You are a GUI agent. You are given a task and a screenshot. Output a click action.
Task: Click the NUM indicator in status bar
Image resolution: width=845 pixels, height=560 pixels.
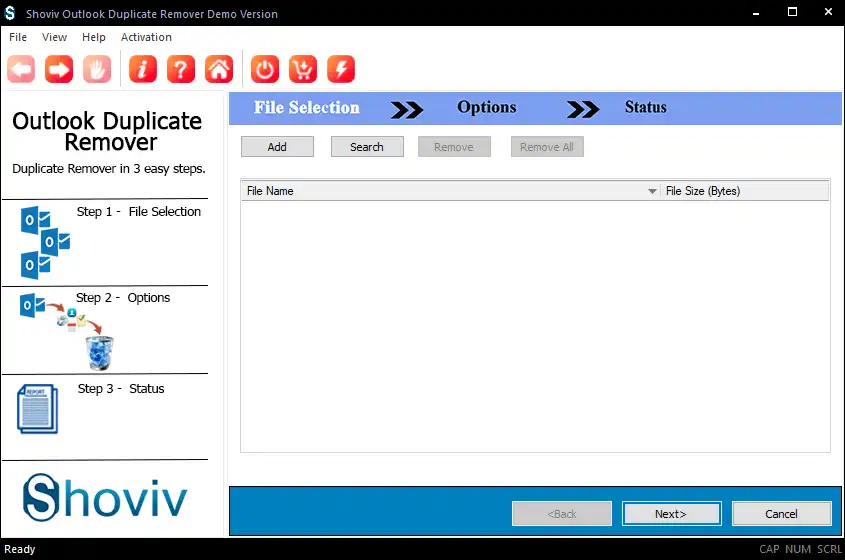tap(798, 549)
